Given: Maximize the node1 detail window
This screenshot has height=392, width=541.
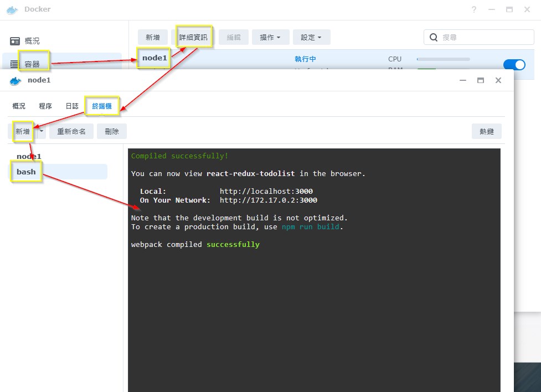Looking at the screenshot, I should pos(481,80).
